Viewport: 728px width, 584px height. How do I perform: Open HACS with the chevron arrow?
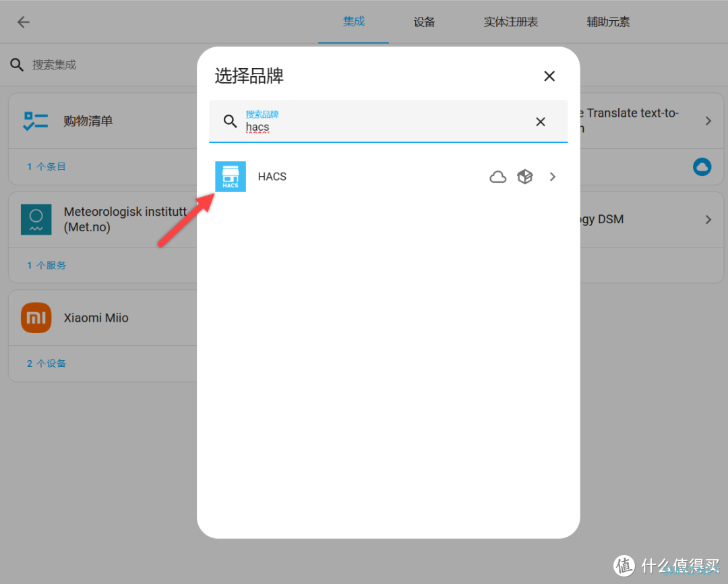click(x=553, y=177)
